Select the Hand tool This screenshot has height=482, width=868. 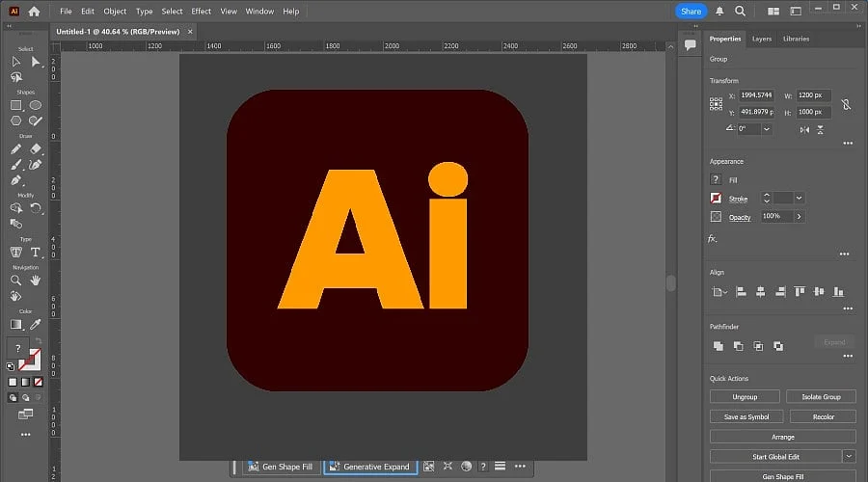[36, 281]
